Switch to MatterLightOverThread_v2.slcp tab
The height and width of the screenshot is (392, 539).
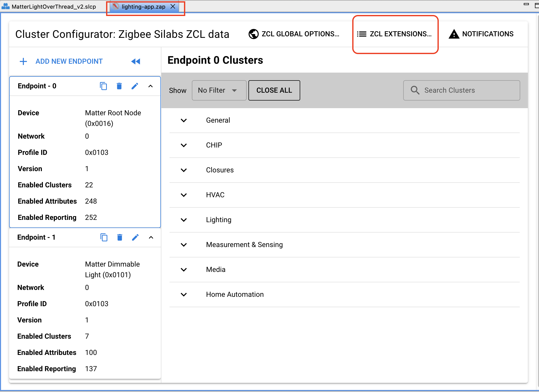49,7
